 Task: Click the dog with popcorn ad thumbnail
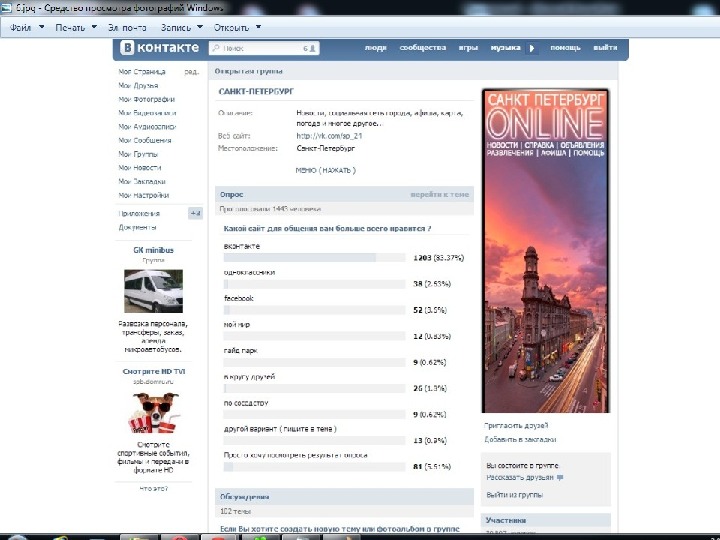[x=154, y=412]
